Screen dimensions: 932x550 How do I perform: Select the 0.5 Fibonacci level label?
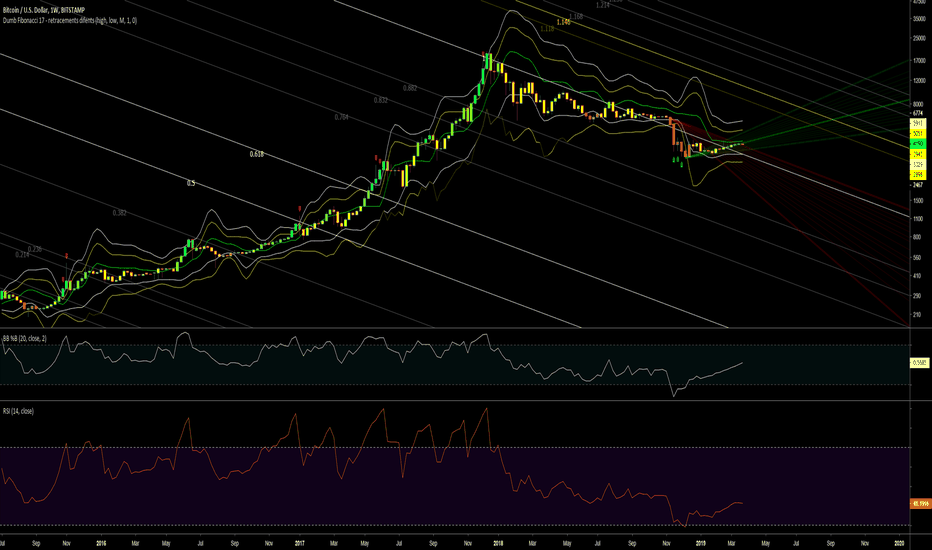click(191, 183)
